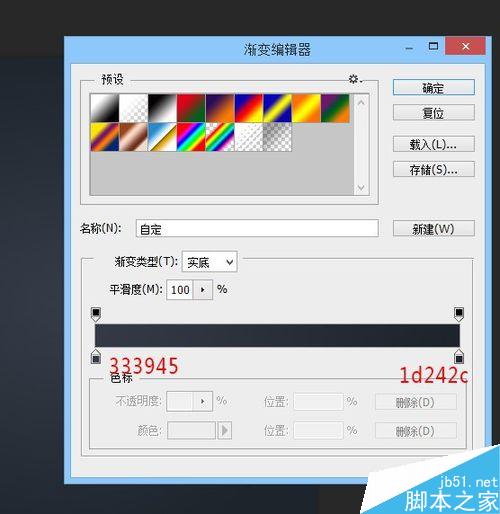Click the 载入(L)... load button
The height and width of the screenshot is (514, 500).
coord(434,144)
